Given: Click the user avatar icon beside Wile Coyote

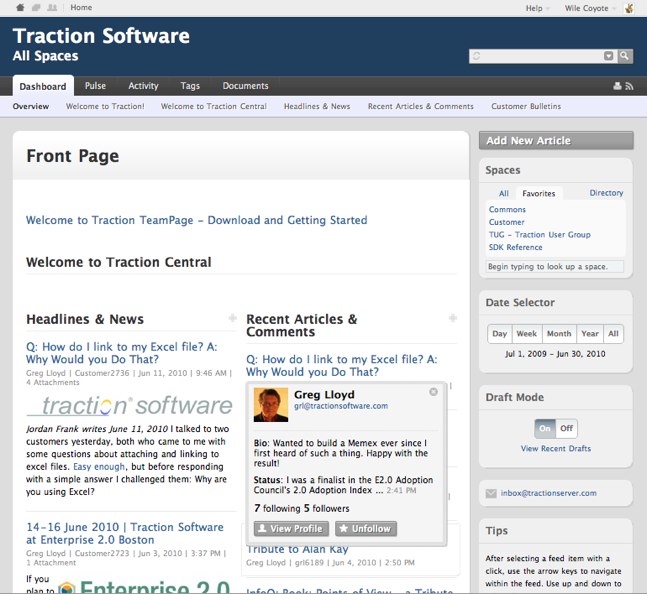Looking at the screenshot, I should (629, 8).
